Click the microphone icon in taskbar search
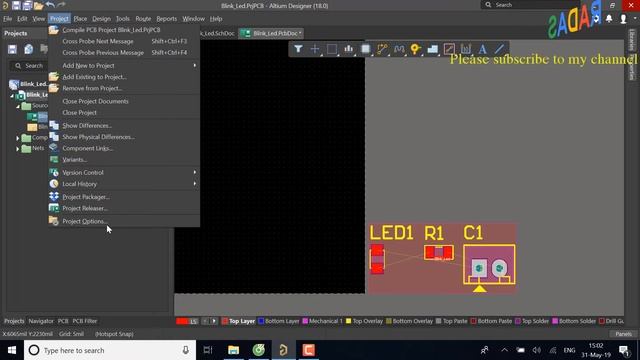640x360 pixels. [185, 350]
